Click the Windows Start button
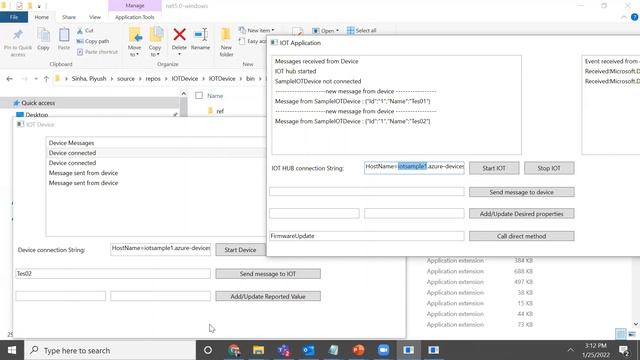640x360 pixels. (12, 350)
